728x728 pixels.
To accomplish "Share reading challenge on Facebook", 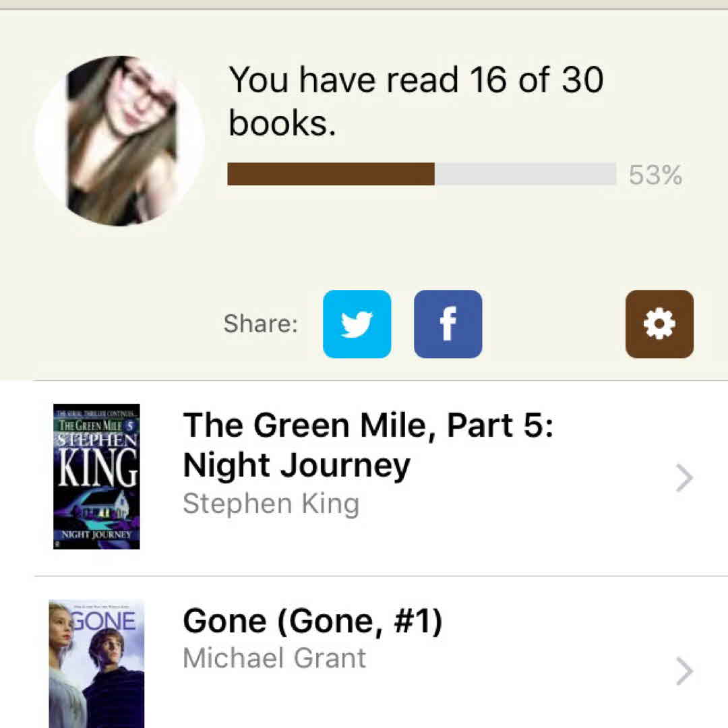I will (x=448, y=324).
